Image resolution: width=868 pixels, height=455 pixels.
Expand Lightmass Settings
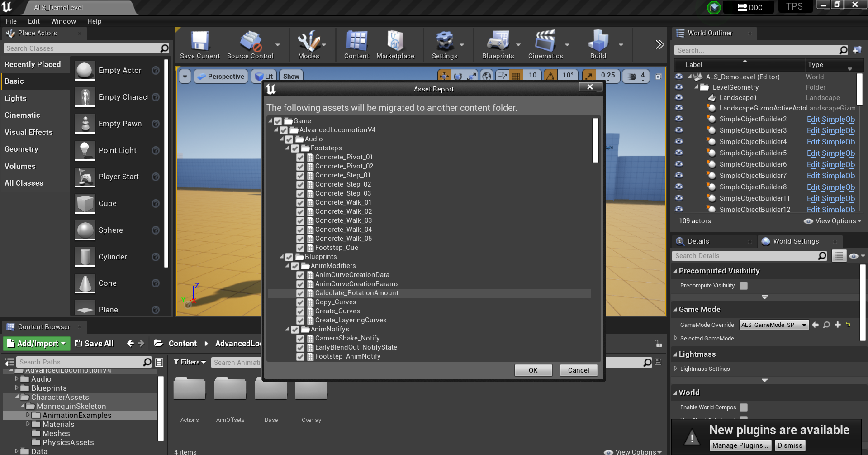[675, 369]
